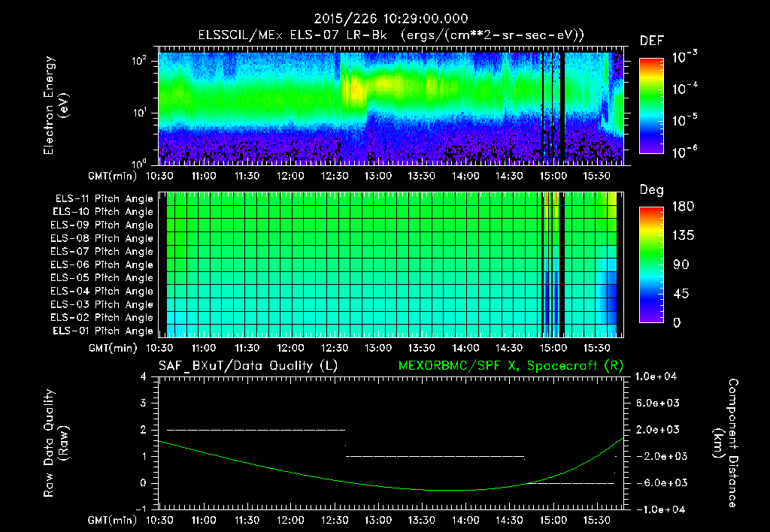Click the ELS-03 Pitch Angle row label
Viewport: 770px width, 532px height.
tap(102, 304)
